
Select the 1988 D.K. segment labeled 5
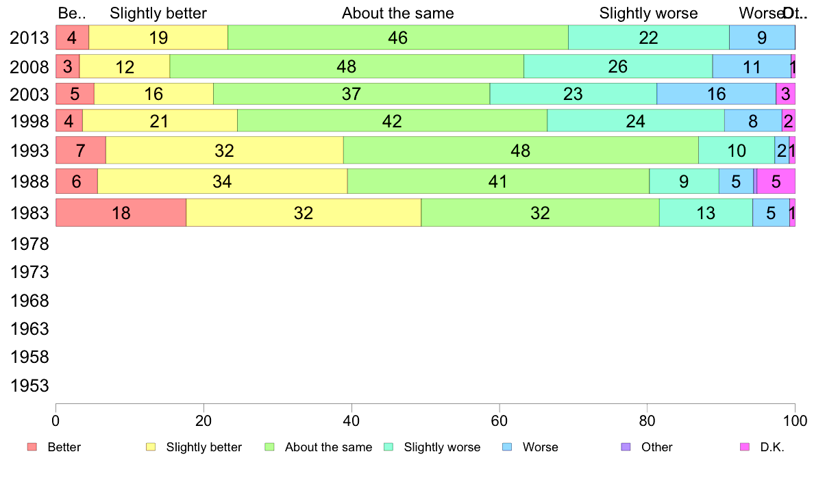tap(776, 181)
